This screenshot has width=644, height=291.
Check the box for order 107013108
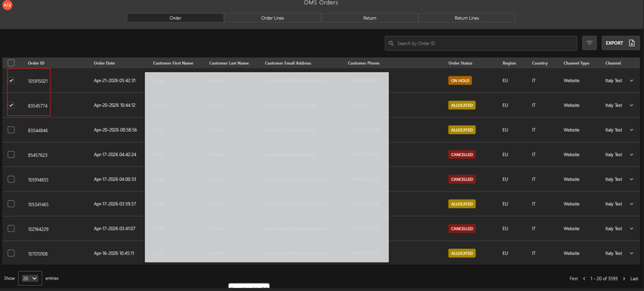11,253
